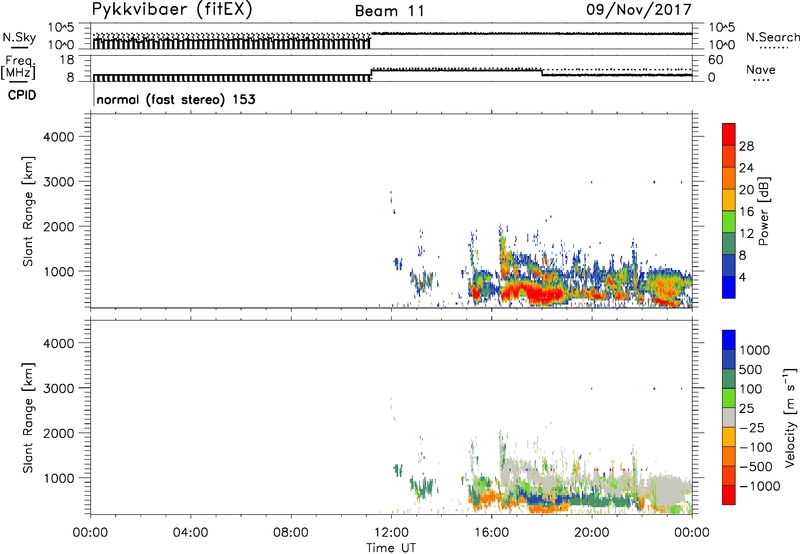The width and height of the screenshot is (800, 554).
Task: Click the yellow-orange −25 to −100 Velocity segment
Action: tap(729, 437)
